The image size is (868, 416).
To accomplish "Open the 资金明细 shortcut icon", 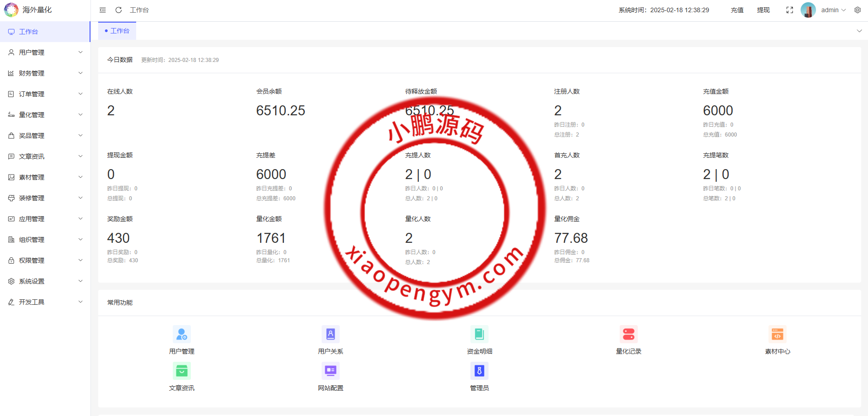I will (479, 335).
